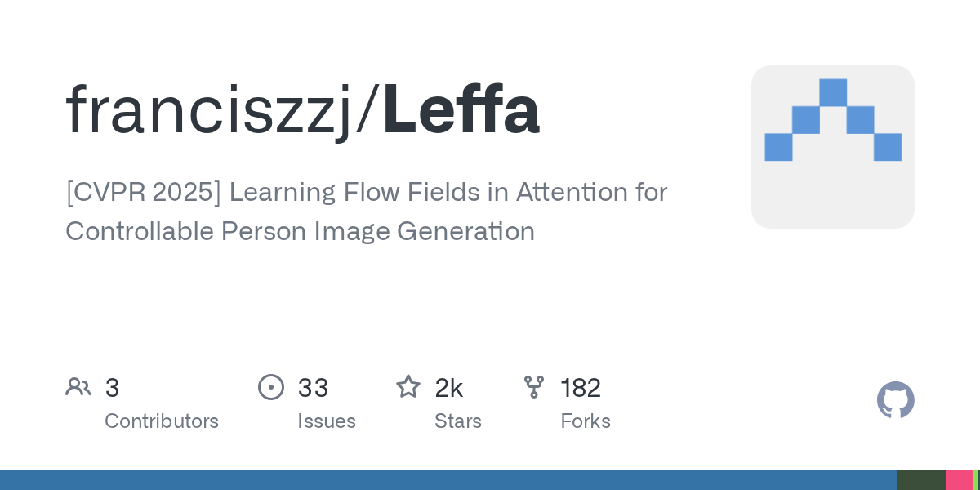Click the 2k stars count

point(449,388)
